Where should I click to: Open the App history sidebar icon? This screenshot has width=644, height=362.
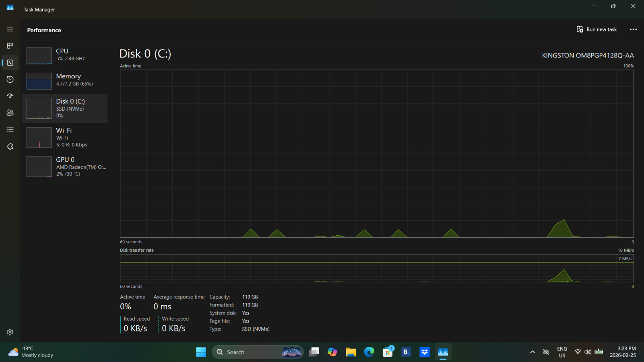coord(10,79)
